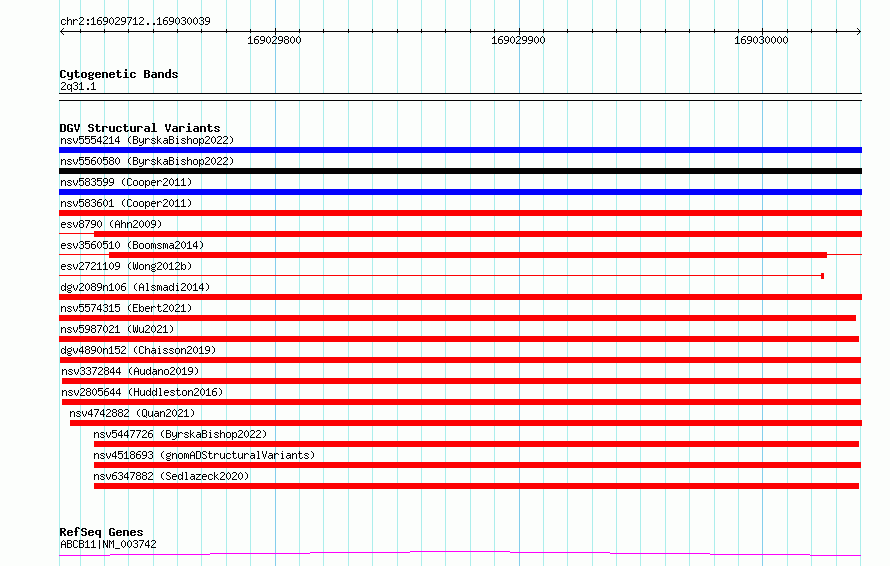Image resolution: width=890 pixels, height=566 pixels.
Task: Click the blue bar under nsv5554214
Action: (460, 150)
